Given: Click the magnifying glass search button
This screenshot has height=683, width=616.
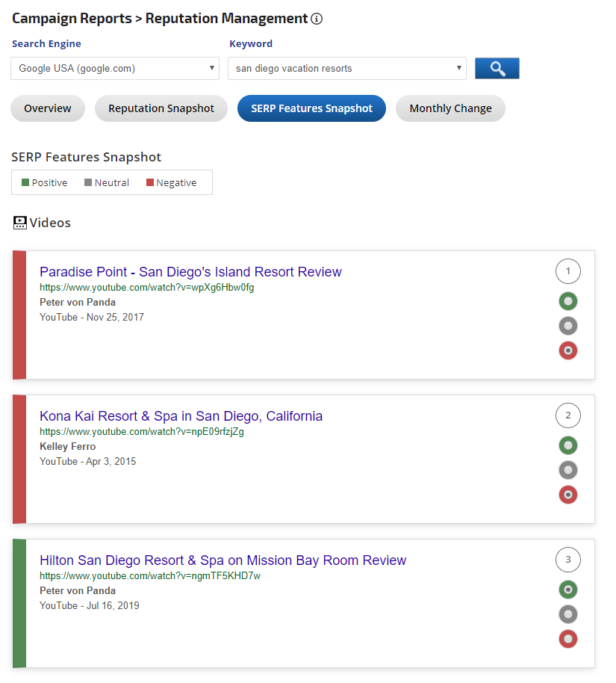Looking at the screenshot, I should click(x=497, y=69).
